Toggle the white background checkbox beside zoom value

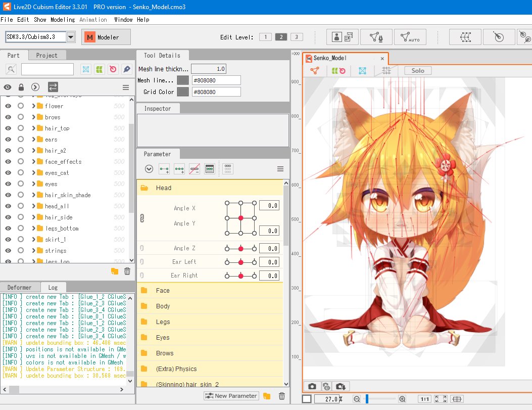307,399
